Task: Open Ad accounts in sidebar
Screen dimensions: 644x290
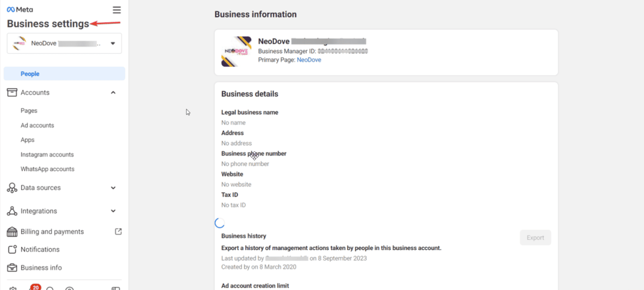Action: 37,125
